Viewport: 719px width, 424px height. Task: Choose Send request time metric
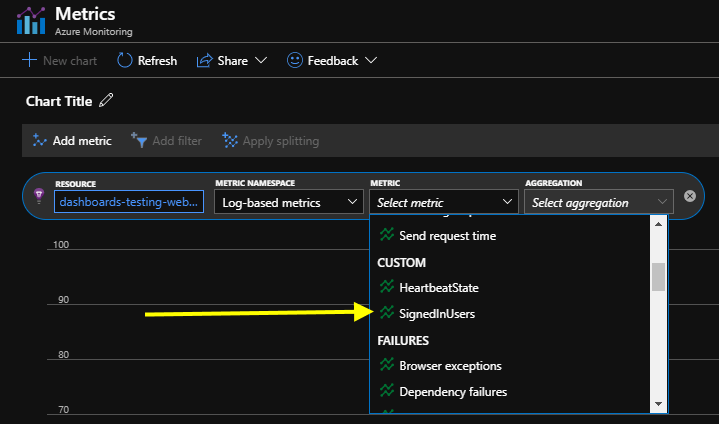pyautogui.click(x=447, y=236)
